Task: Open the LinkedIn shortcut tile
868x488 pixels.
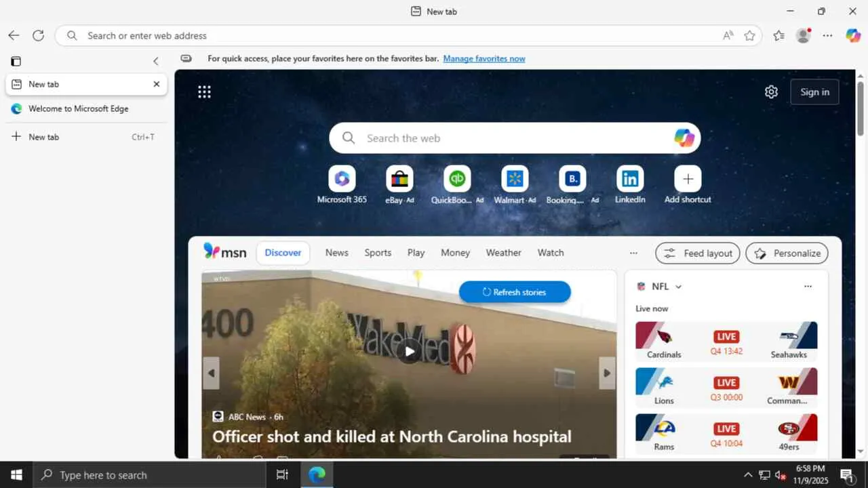Action: (x=630, y=185)
